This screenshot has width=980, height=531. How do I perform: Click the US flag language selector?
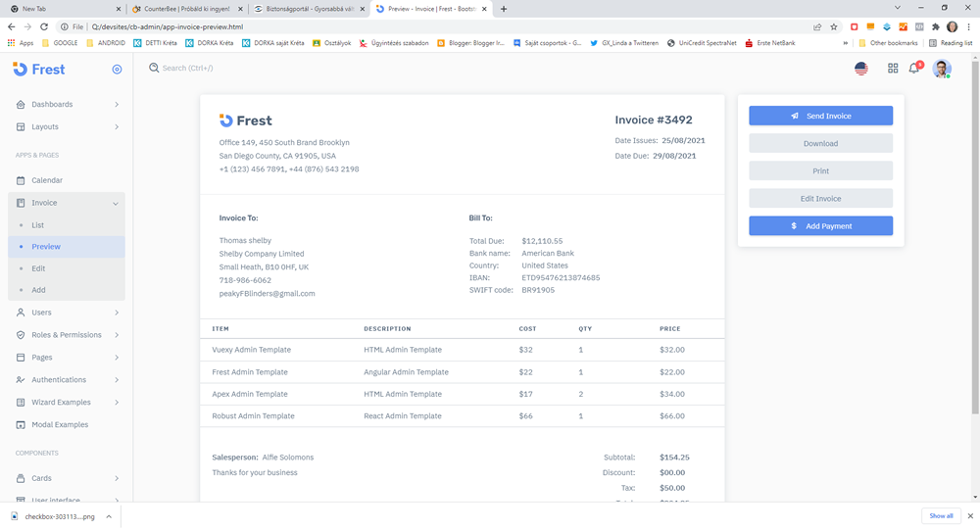[x=861, y=69]
